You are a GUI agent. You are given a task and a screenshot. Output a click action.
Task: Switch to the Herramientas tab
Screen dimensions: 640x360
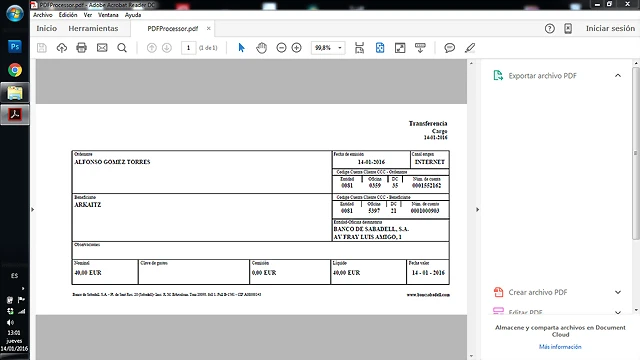[93, 29]
